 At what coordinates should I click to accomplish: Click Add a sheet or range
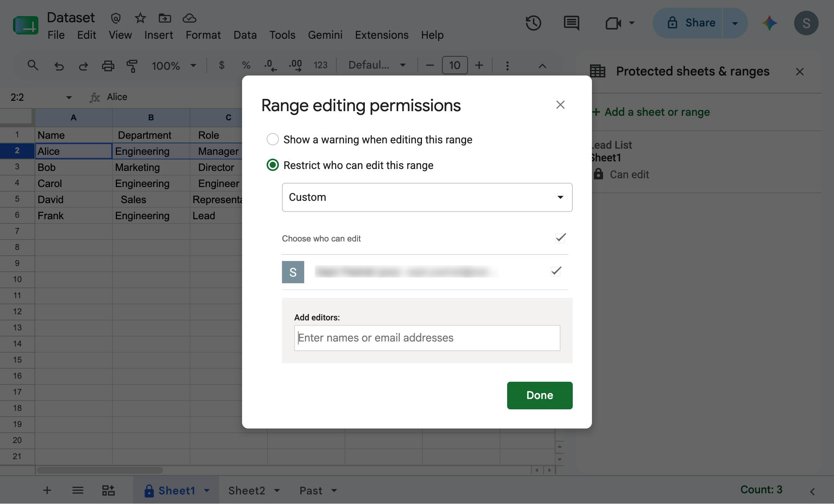[x=651, y=112]
